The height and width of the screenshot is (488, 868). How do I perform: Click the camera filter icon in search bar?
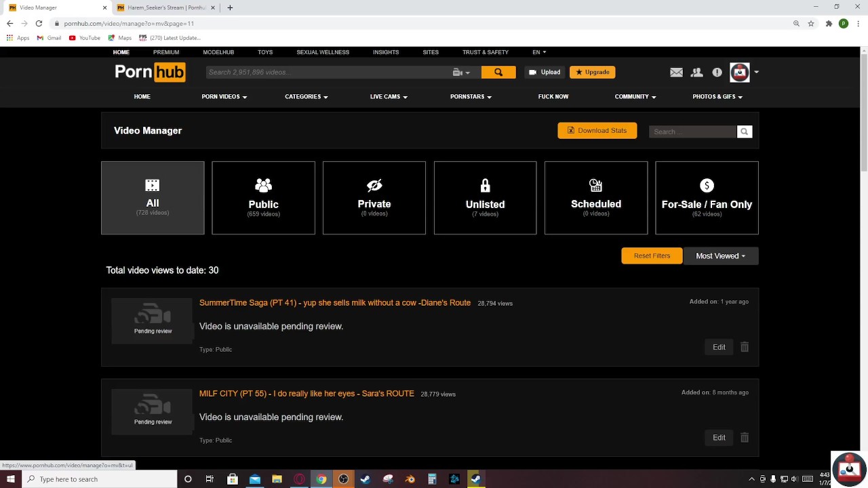461,72
